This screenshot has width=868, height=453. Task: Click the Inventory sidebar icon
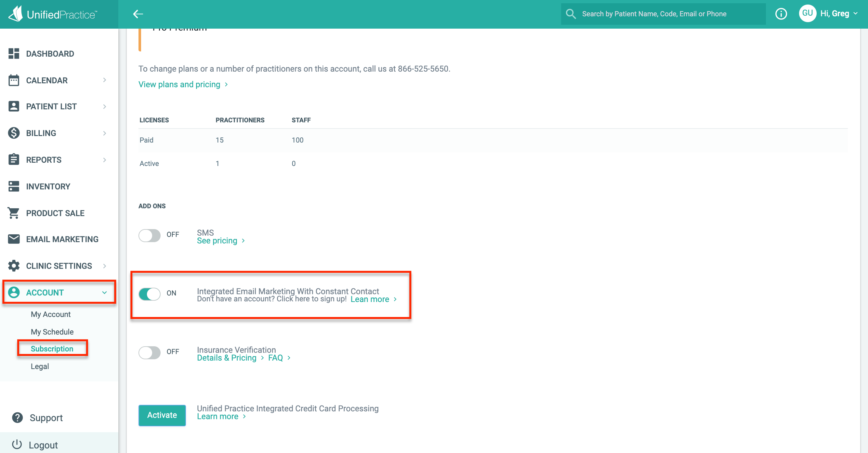point(14,186)
